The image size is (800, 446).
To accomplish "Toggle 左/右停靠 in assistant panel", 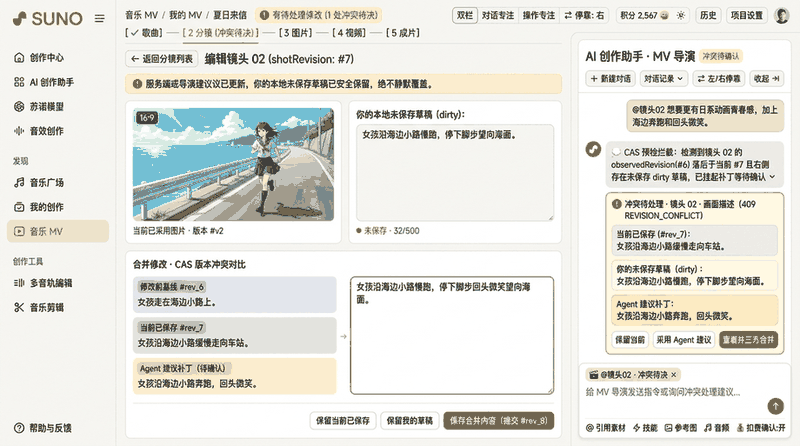I will 718,79.
